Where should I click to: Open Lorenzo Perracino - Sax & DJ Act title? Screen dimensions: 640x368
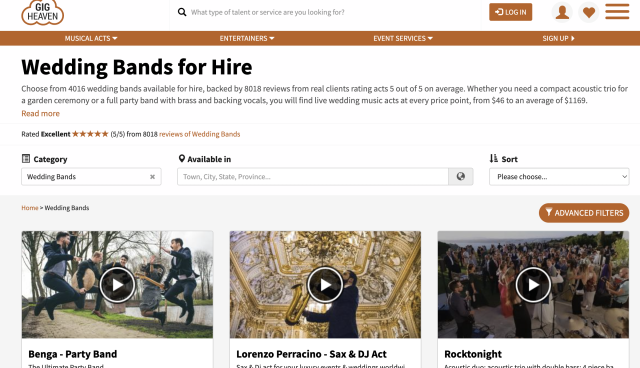pos(311,354)
